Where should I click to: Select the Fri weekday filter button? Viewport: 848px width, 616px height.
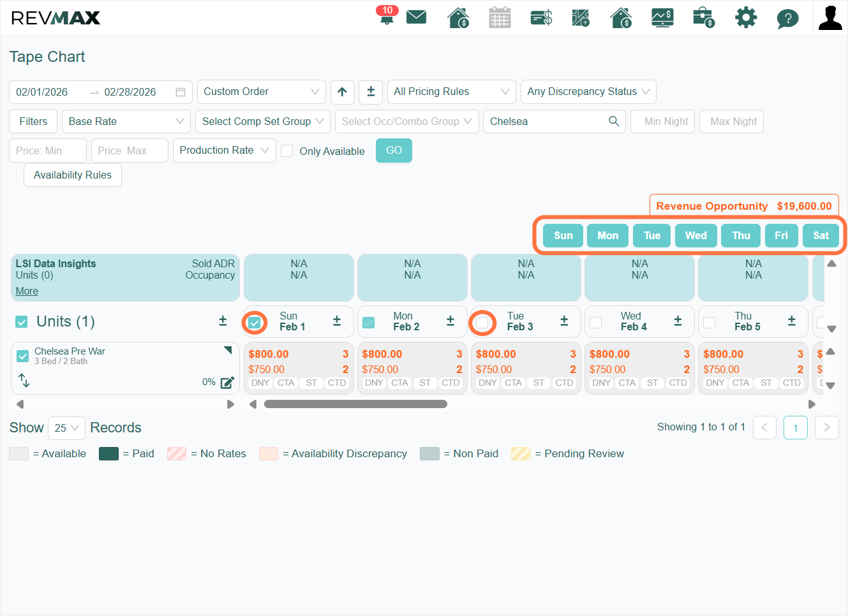coord(781,235)
